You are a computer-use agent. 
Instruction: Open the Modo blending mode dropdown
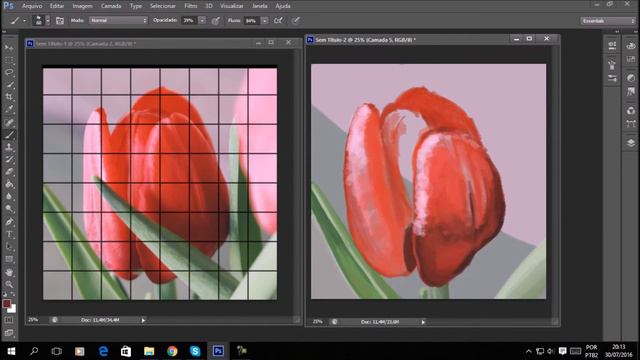[118, 20]
